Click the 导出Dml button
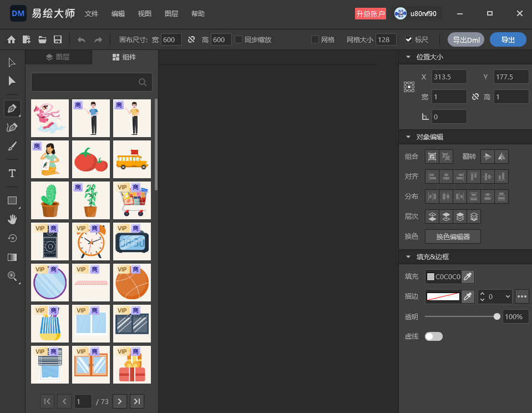 tap(466, 40)
